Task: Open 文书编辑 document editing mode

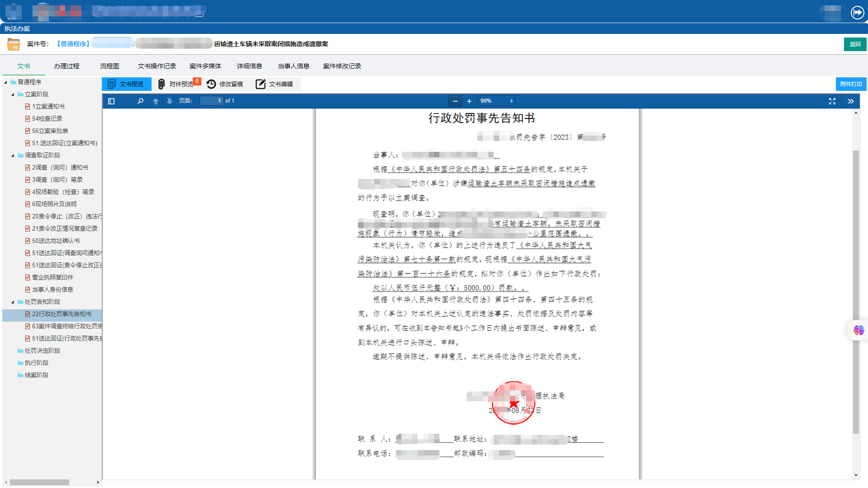Action: click(x=275, y=84)
